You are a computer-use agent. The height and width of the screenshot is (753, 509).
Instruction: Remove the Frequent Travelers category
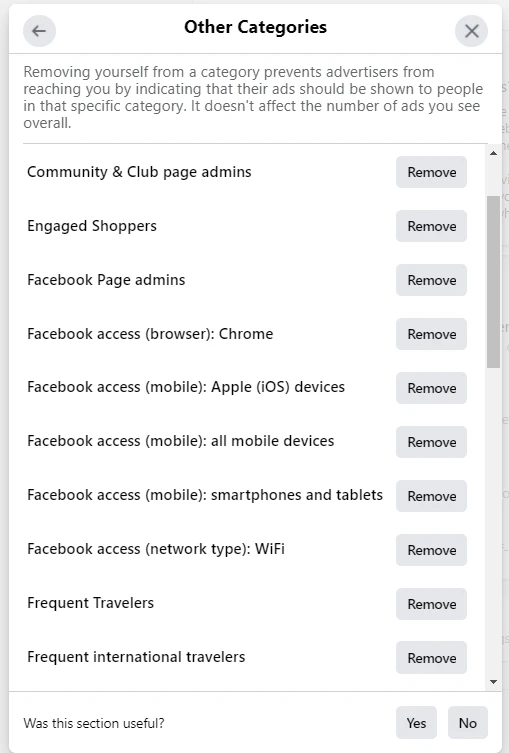[x=431, y=604]
